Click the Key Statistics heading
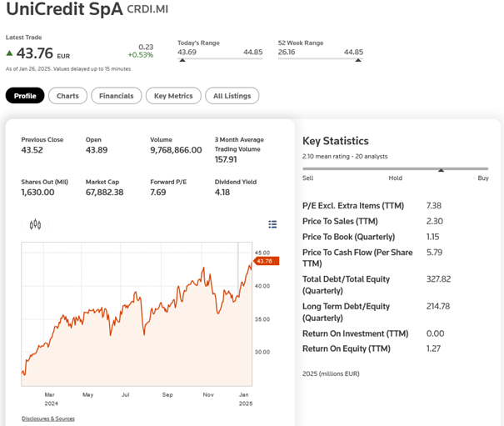 pyautogui.click(x=335, y=141)
